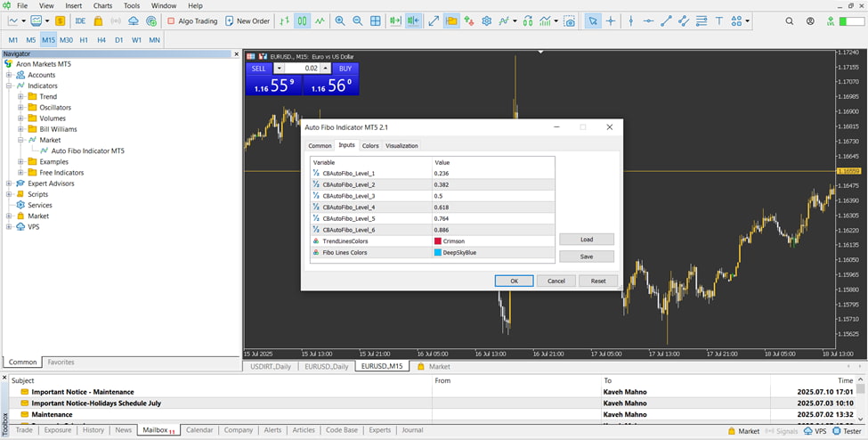This screenshot has width=868, height=440.
Task: Toggle chart shift icon
Action: point(413,21)
